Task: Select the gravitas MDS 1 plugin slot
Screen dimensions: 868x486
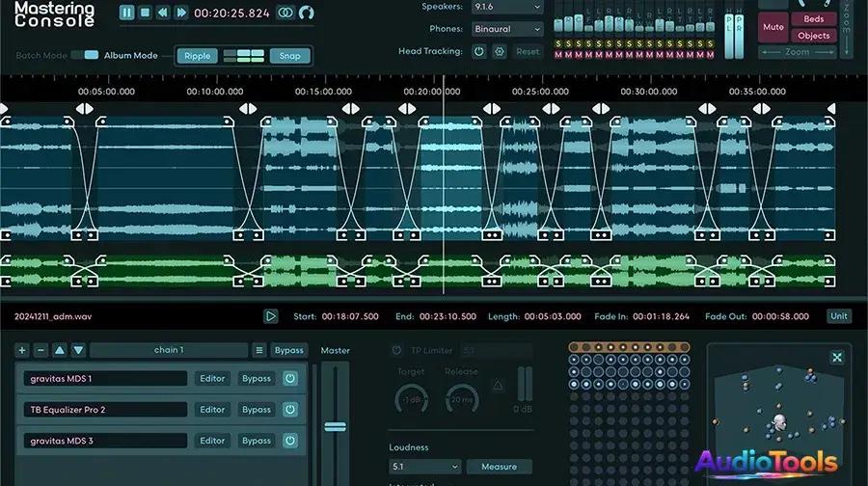Action: 105,379
